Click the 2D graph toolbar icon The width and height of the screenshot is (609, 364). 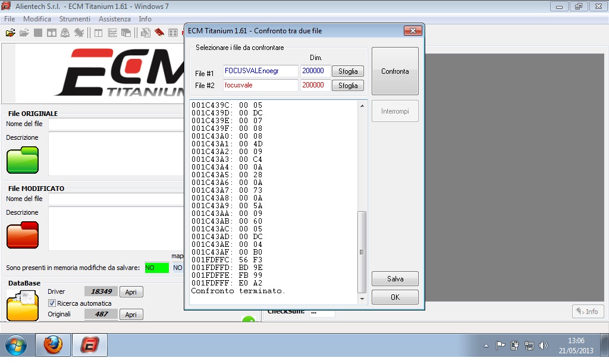[112, 33]
